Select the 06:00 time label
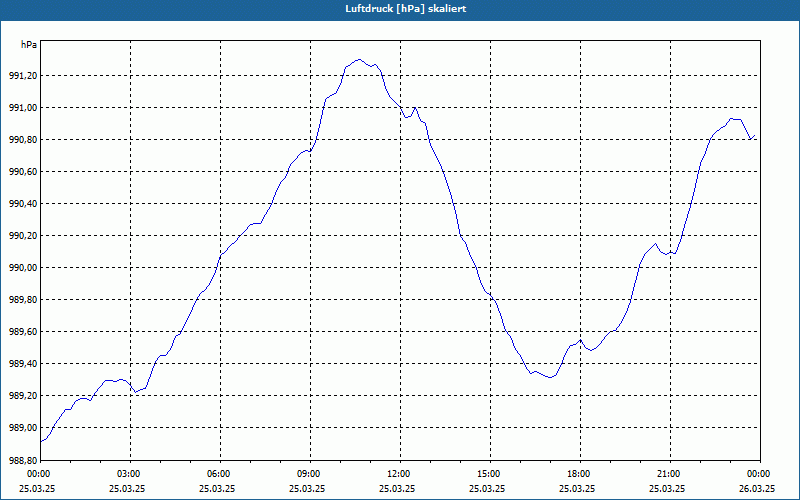Viewport: 800px width, 500px height. pos(220,474)
